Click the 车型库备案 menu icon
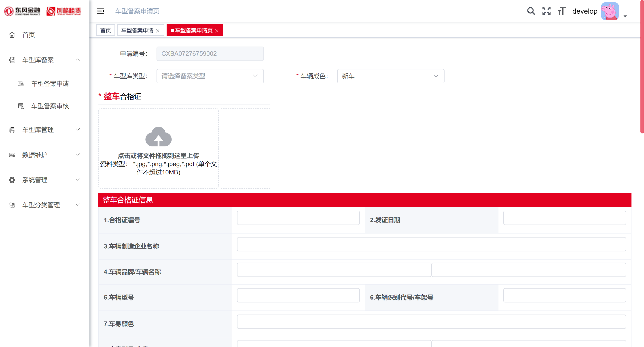This screenshot has height=347, width=644. [x=12, y=60]
